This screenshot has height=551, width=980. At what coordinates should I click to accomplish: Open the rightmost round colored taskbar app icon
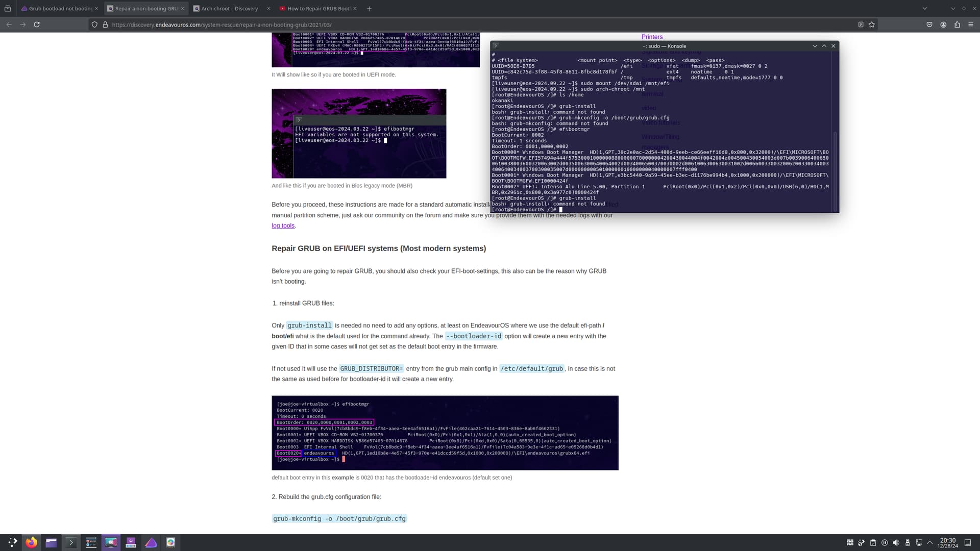click(x=170, y=542)
